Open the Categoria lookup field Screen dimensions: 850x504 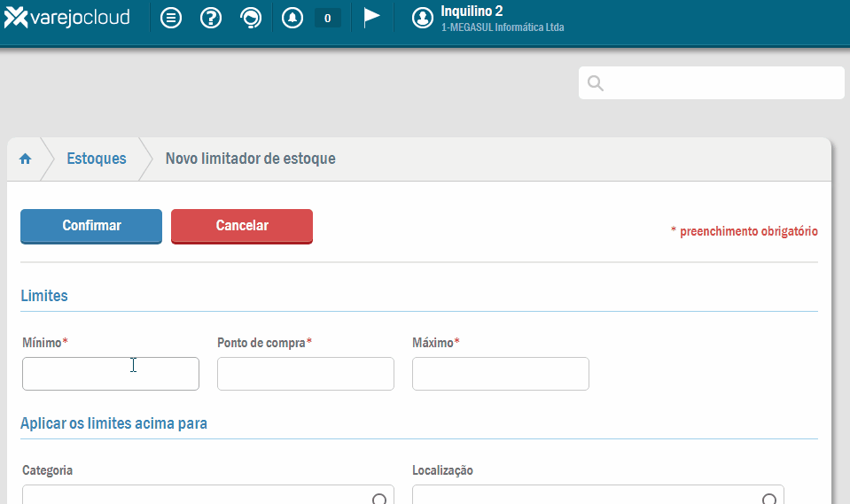199,496
